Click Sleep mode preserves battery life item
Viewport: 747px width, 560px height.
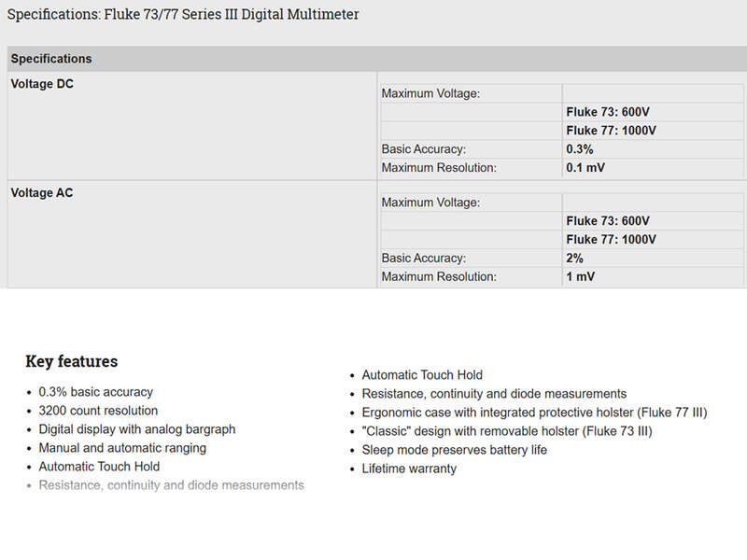tap(454, 450)
